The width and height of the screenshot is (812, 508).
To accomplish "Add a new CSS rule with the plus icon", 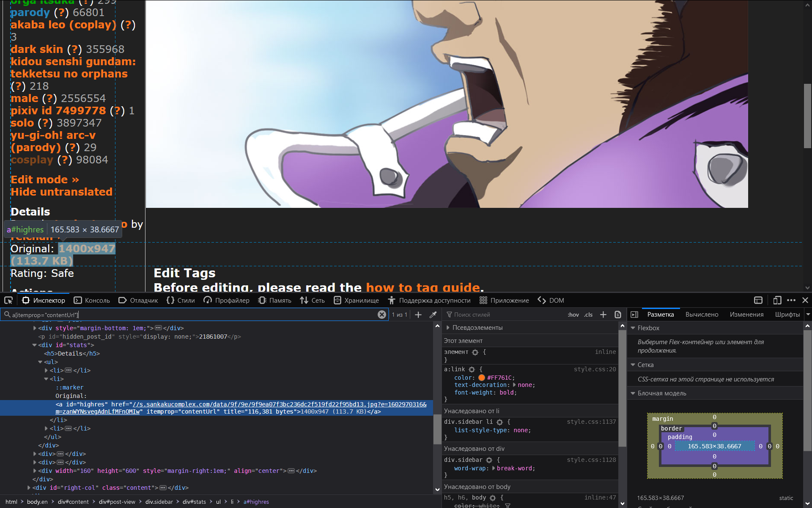I will click(603, 315).
